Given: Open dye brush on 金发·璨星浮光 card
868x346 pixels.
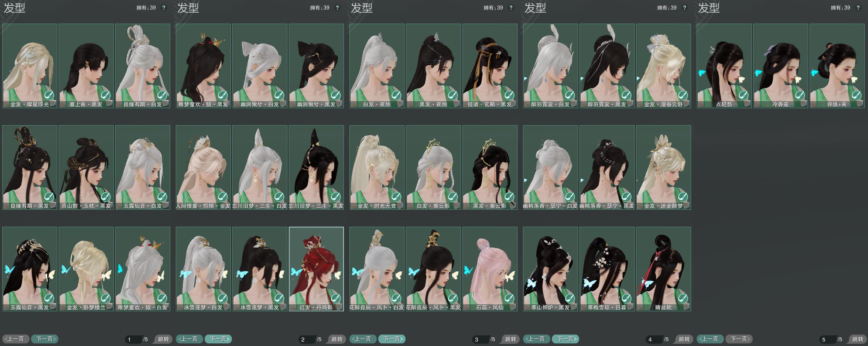Looking at the screenshot, I should tap(49, 96).
